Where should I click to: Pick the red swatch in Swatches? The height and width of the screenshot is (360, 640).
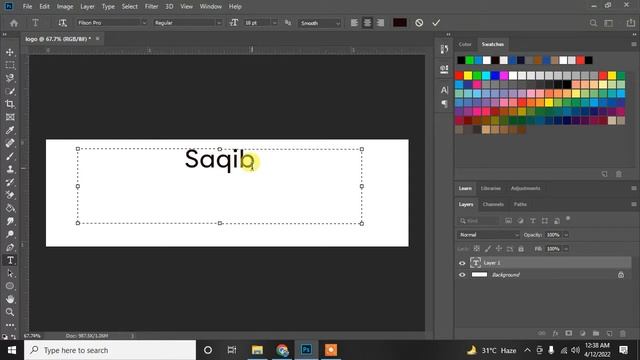click(459, 75)
